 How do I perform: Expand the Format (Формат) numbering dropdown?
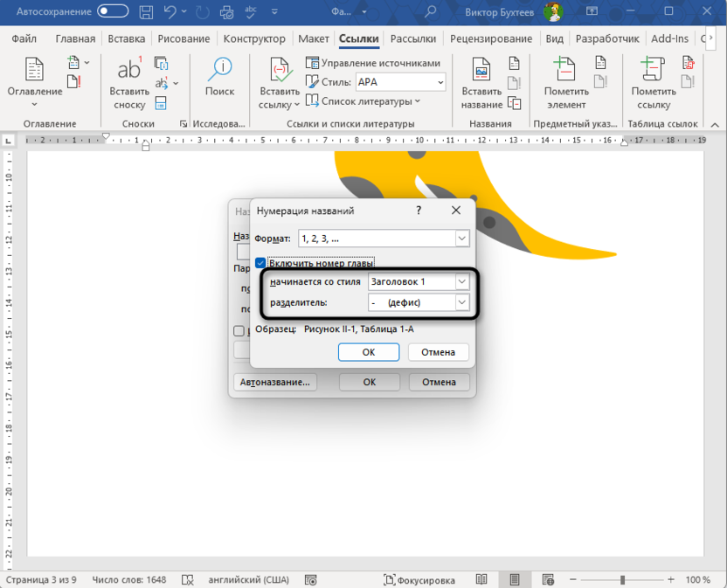(462, 239)
